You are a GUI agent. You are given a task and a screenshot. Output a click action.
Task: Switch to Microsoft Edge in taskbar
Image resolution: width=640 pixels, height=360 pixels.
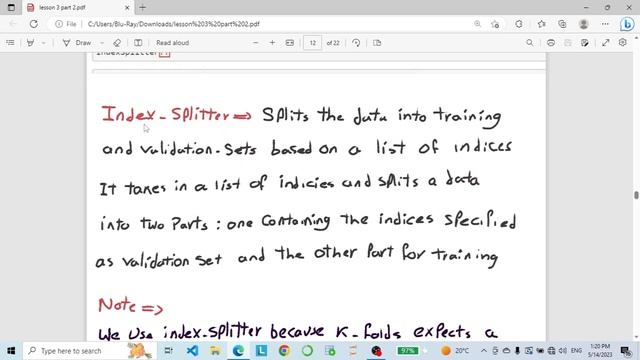(x=238, y=351)
